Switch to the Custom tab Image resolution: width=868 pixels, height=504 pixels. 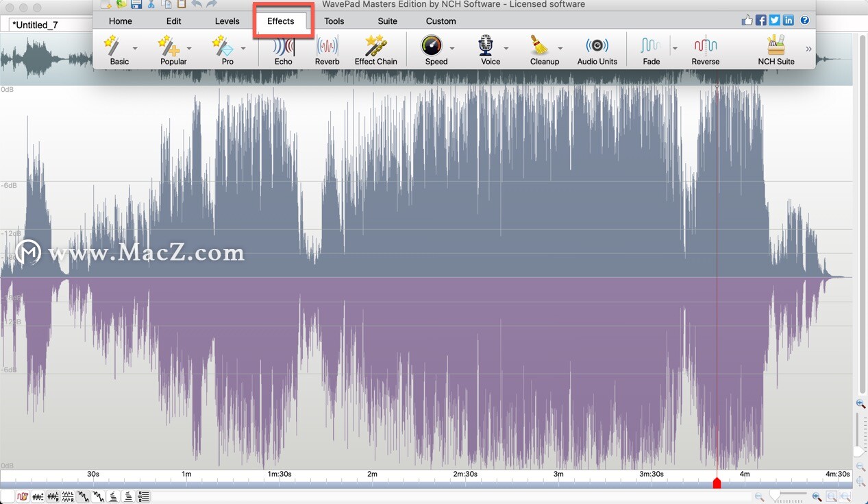click(441, 21)
